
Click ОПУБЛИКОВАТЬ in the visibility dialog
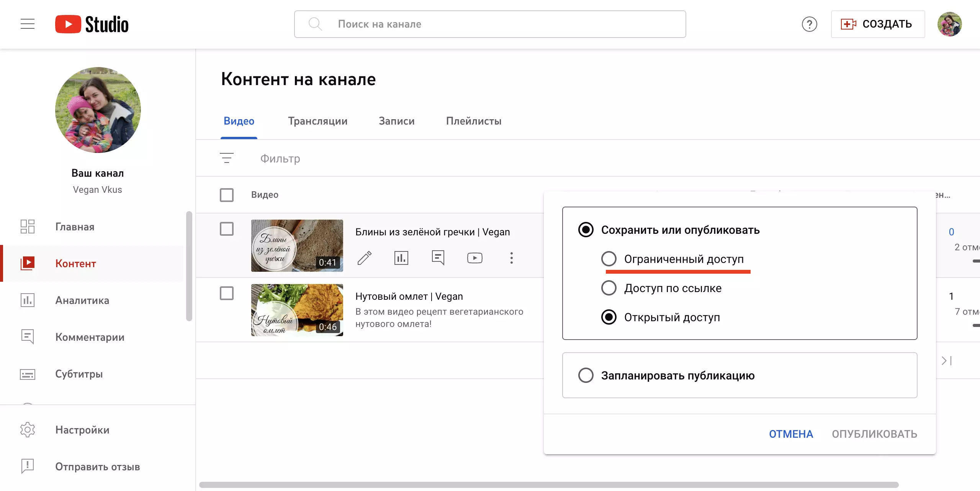874,434
